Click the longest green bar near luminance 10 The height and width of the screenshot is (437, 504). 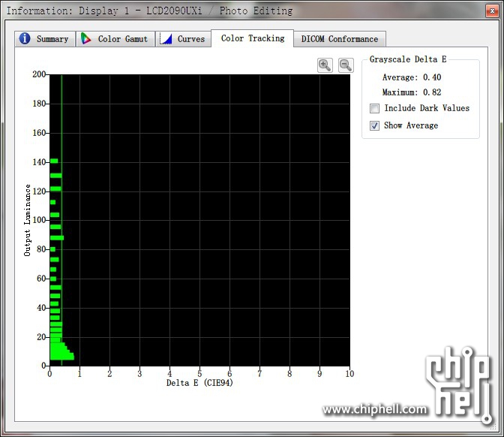click(x=62, y=357)
